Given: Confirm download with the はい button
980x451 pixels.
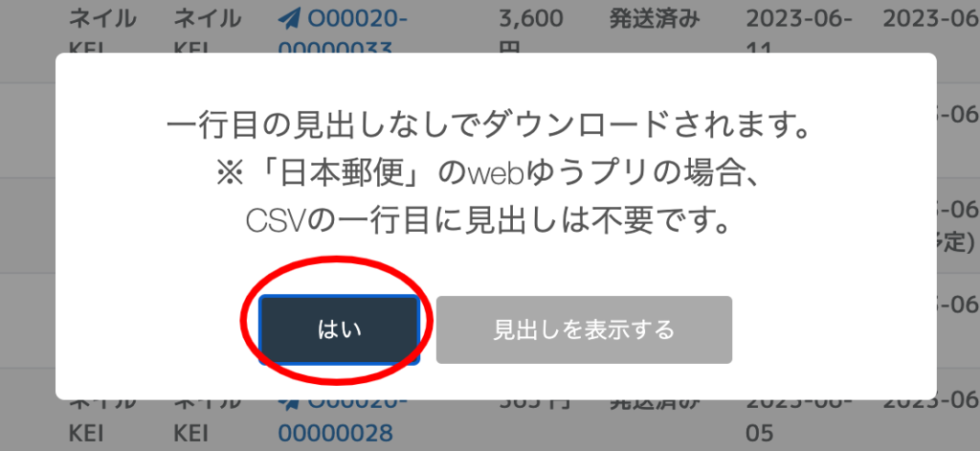Looking at the screenshot, I should click(x=339, y=329).
